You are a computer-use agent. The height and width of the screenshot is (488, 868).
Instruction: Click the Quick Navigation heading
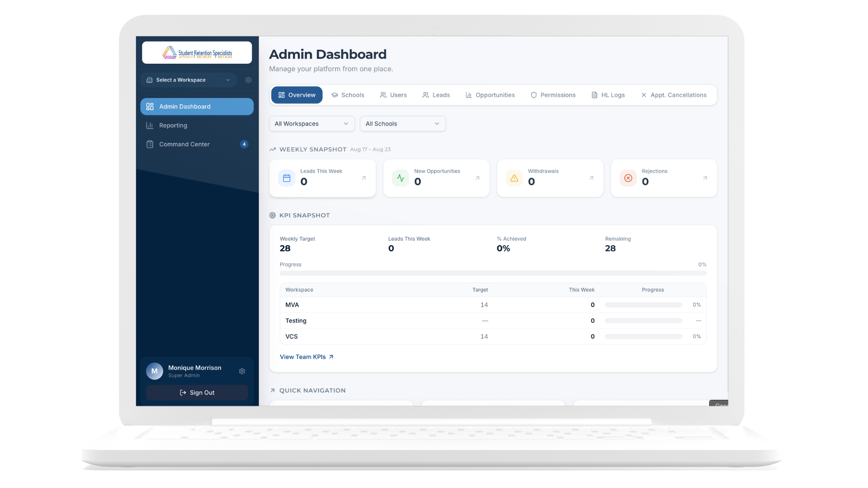tap(312, 390)
